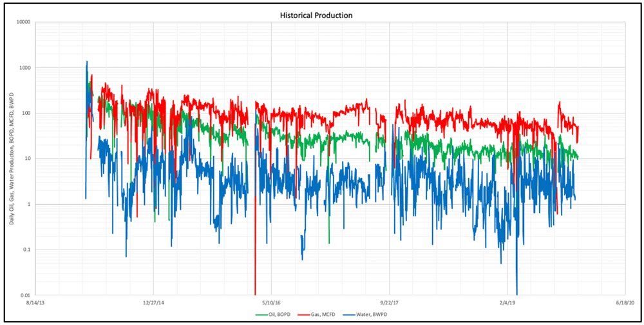Select the 8/14/13 date axis label
The image size is (644, 325).
coord(36,302)
